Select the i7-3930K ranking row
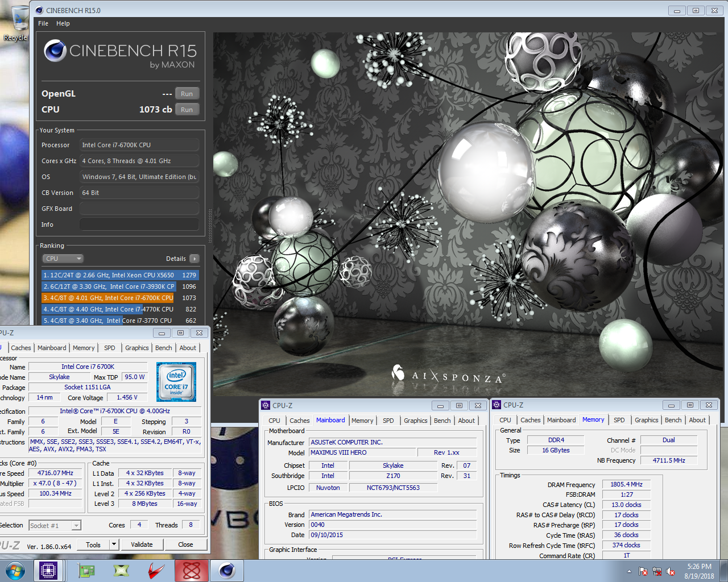Viewport: 728px width, 582px height. pyautogui.click(x=120, y=286)
